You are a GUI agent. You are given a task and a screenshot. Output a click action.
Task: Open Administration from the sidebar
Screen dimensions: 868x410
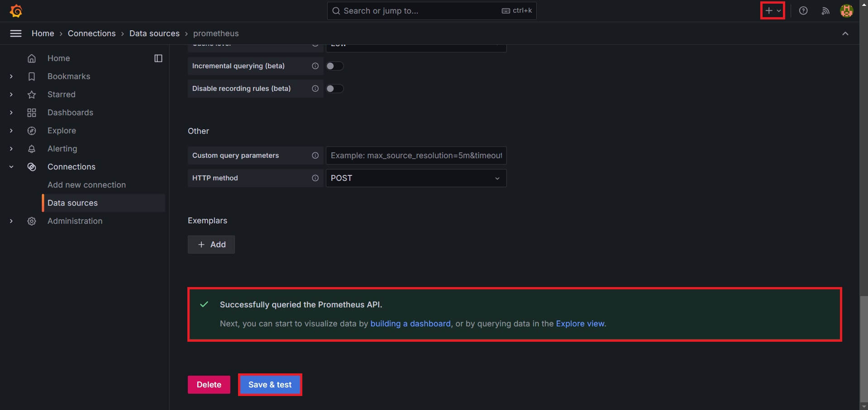pos(75,221)
